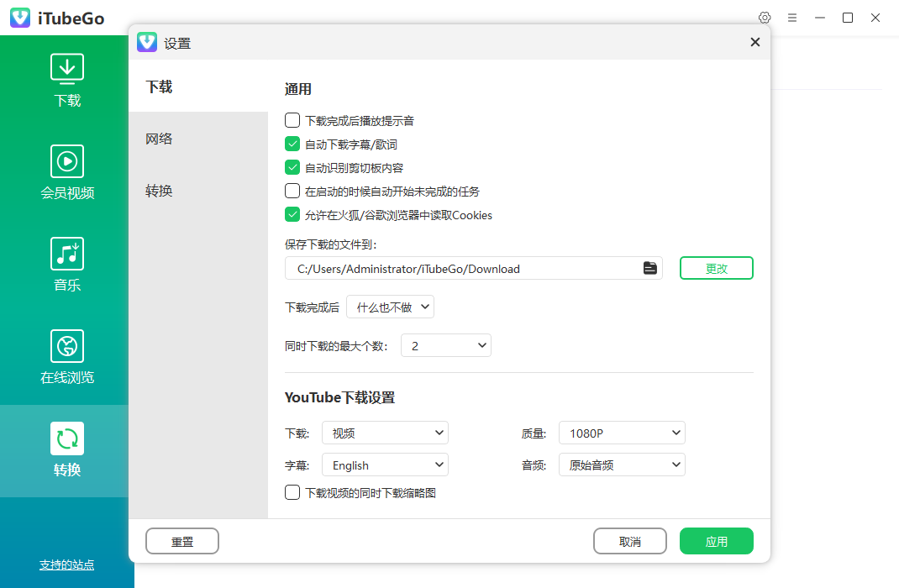Open the 支持的站点 supported sites link
The width and height of the screenshot is (899, 588).
pos(66,565)
